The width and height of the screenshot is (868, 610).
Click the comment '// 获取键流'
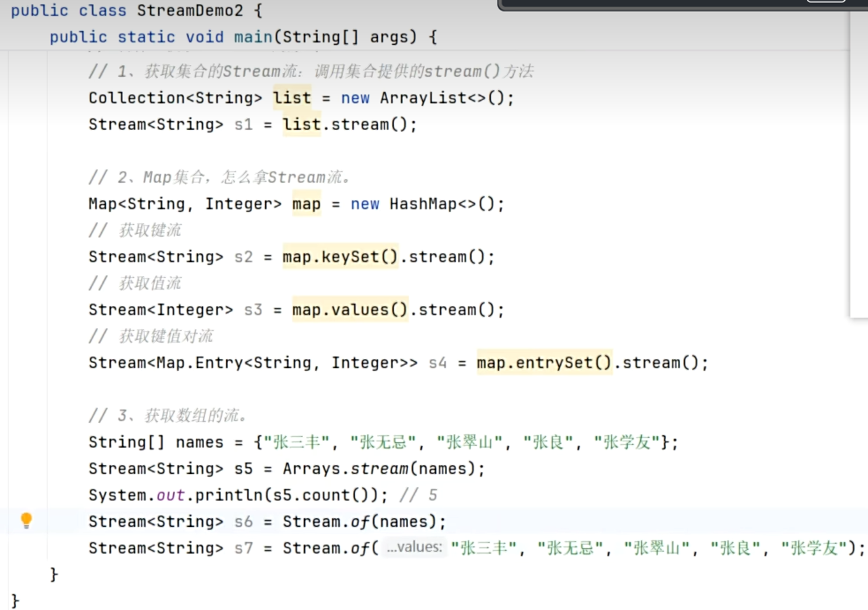(x=135, y=230)
